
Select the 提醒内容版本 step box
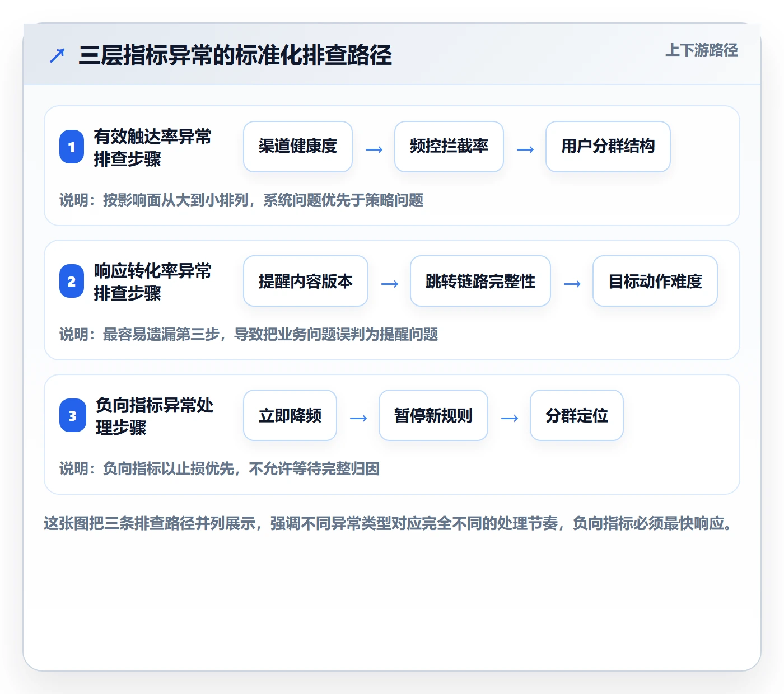[x=306, y=281]
